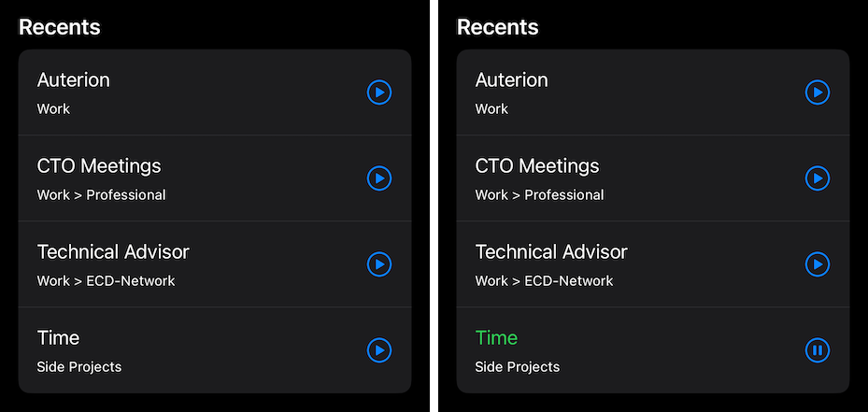The image size is (868, 412).
Task: Start the white Time entry's play button
Action: pyautogui.click(x=379, y=350)
